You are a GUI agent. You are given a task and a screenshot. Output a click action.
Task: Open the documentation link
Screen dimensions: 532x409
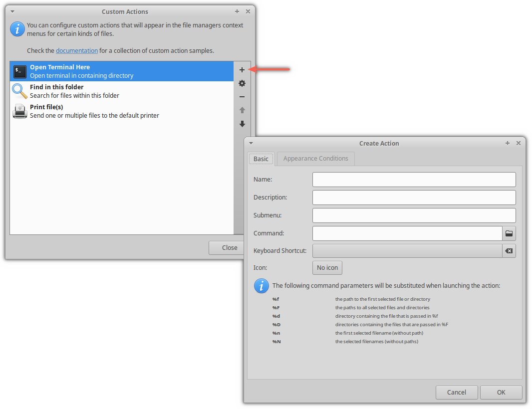(x=76, y=50)
